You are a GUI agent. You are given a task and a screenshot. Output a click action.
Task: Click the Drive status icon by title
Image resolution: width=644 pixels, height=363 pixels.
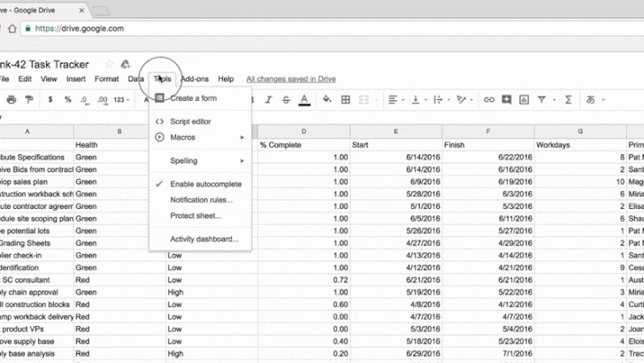tap(125, 64)
